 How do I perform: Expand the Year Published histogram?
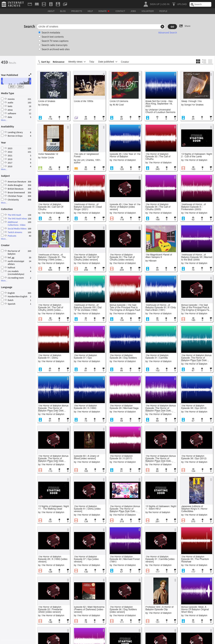[x=30, y=75]
